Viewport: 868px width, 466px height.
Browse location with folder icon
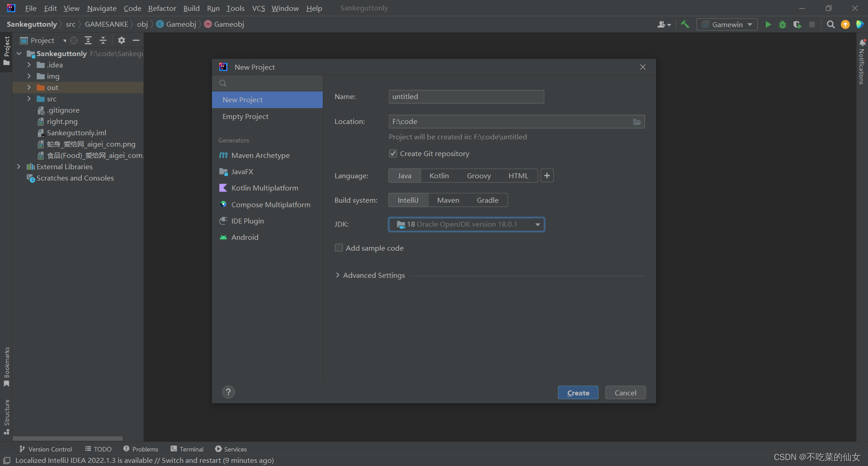click(637, 122)
